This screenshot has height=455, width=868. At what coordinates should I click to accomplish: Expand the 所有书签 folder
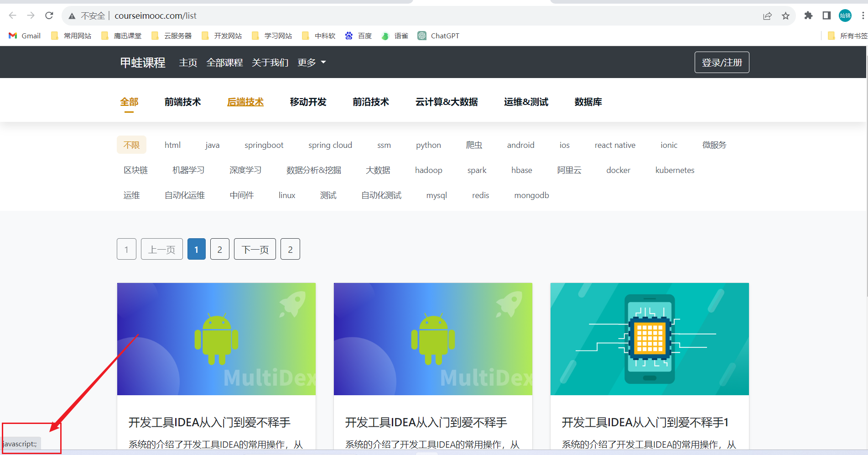click(x=846, y=36)
